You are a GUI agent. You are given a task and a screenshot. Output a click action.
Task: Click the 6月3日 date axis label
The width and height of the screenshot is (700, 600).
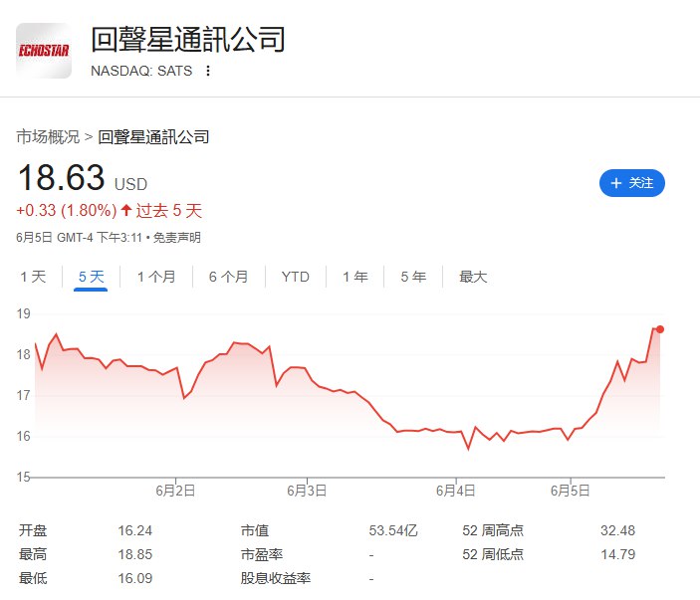[307, 491]
